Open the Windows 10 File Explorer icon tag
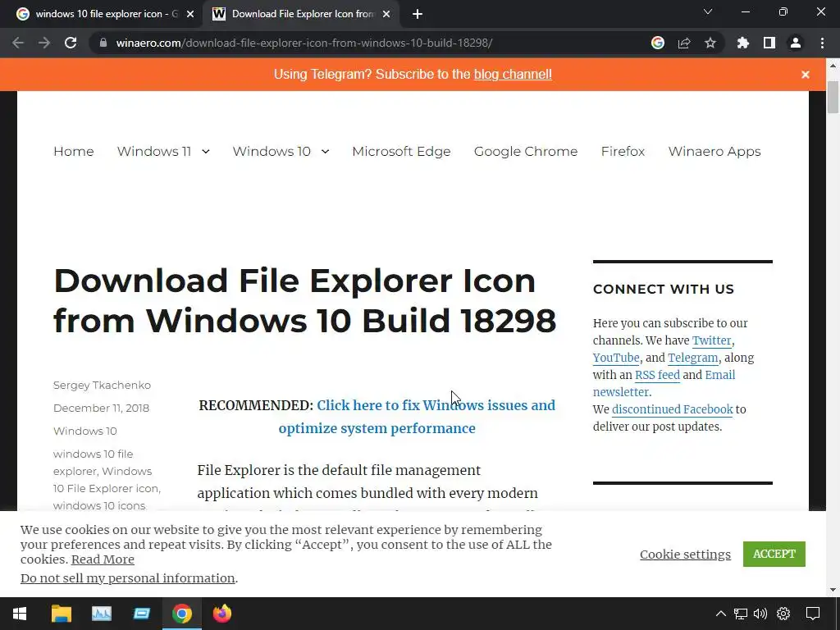 coord(106,480)
